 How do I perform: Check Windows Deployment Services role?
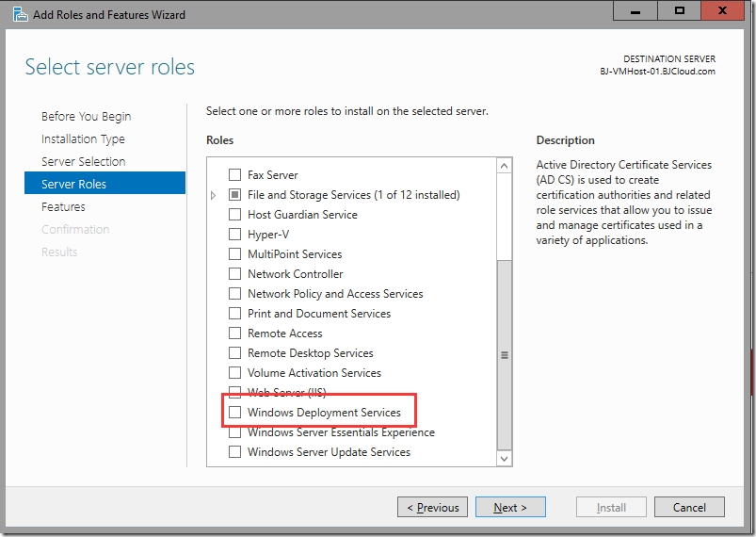[x=234, y=412]
